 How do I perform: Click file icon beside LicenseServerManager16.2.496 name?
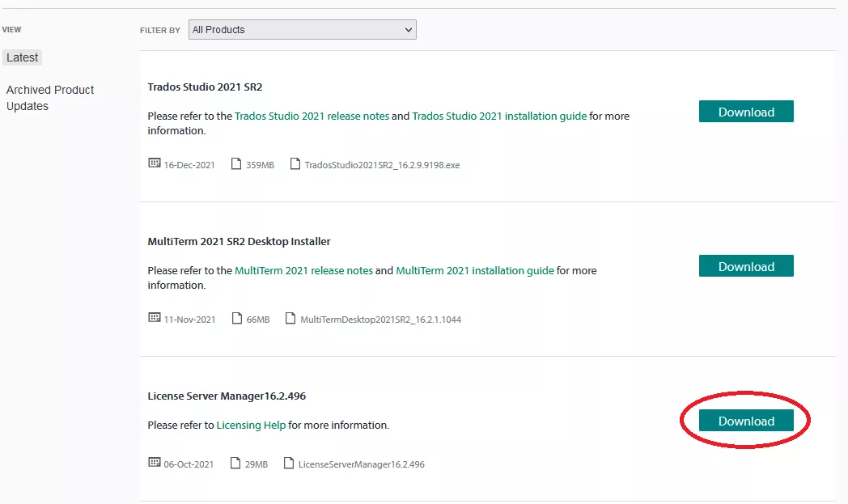tap(289, 463)
